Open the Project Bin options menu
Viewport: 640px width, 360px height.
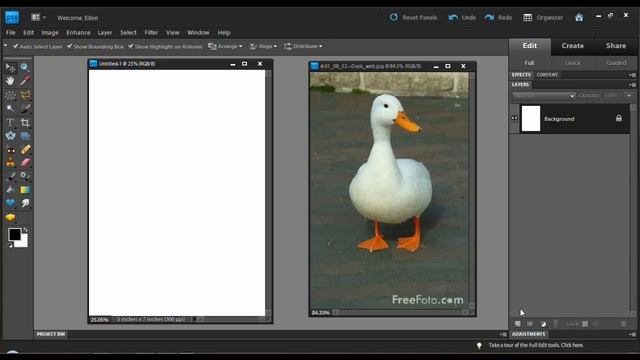(503, 334)
